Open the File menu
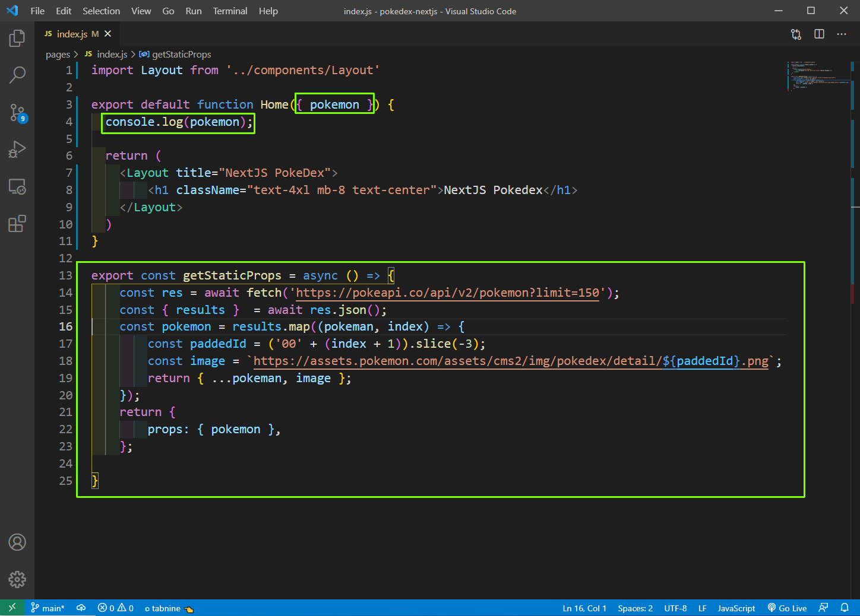 (37, 11)
